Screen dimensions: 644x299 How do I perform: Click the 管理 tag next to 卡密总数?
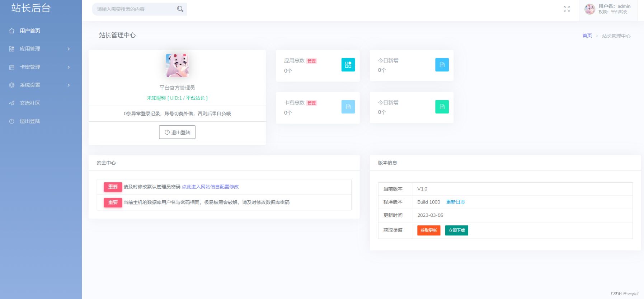tap(311, 103)
